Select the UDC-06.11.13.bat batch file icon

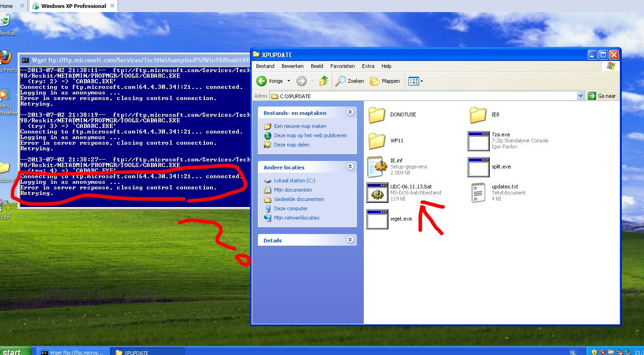pos(377,193)
